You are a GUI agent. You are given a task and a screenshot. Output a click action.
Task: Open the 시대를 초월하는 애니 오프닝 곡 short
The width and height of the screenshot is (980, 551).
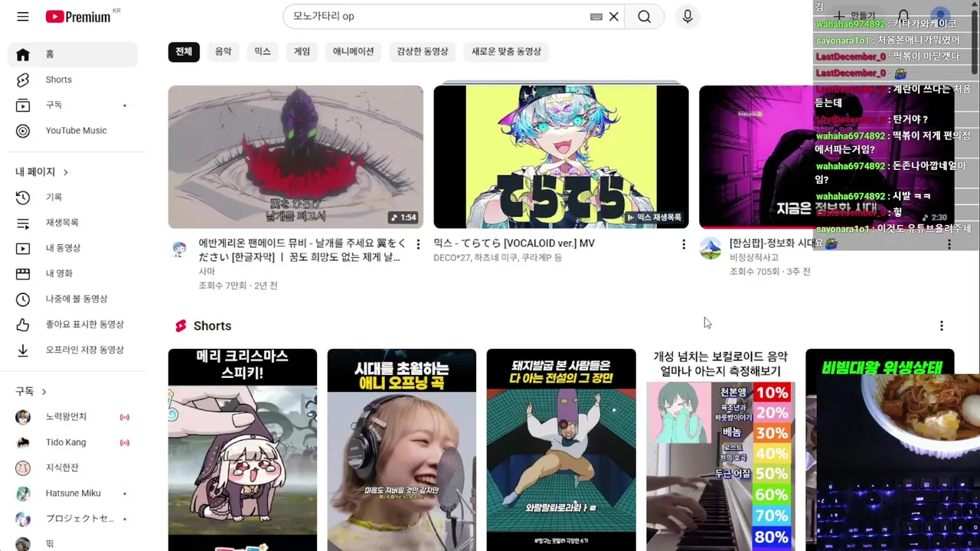click(402, 450)
